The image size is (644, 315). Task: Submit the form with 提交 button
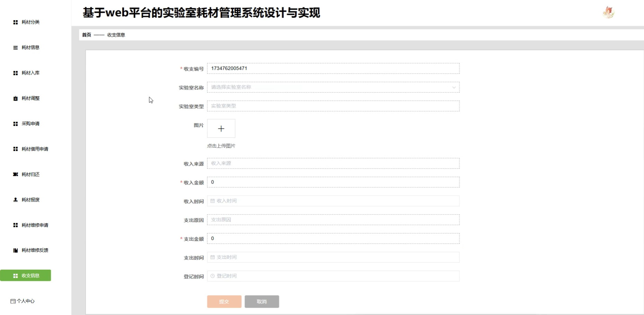point(224,301)
